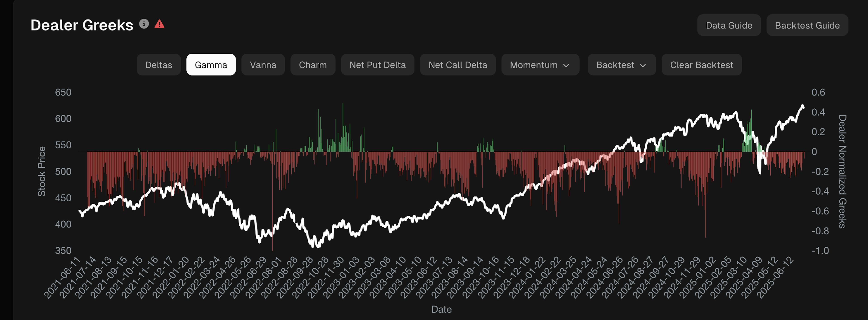Click the Clear Backtest button

[x=702, y=65]
